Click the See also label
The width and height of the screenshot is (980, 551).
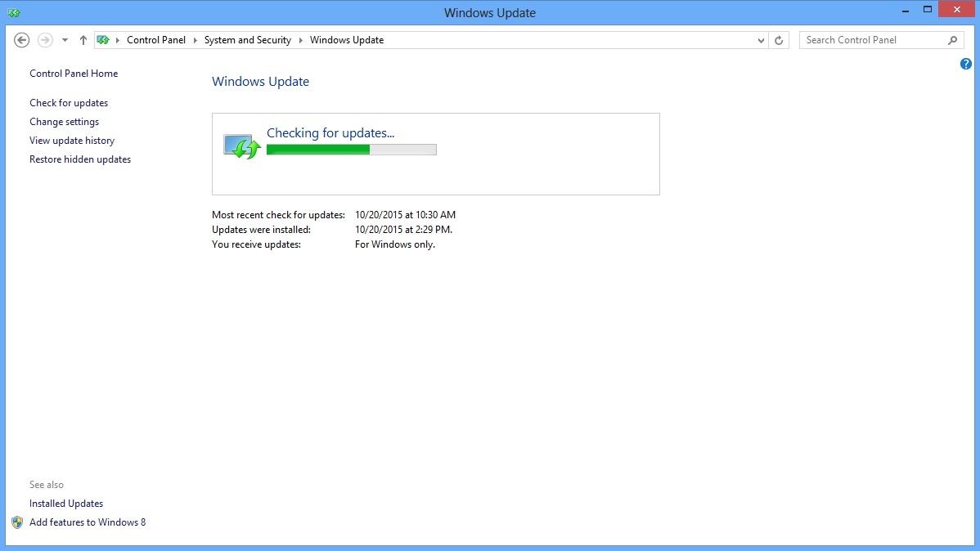pos(47,484)
